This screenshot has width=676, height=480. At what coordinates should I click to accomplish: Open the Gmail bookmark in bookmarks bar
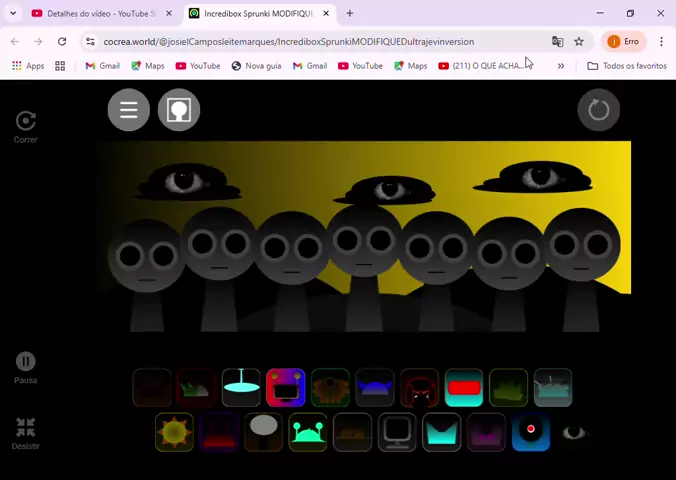pyautogui.click(x=103, y=66)
